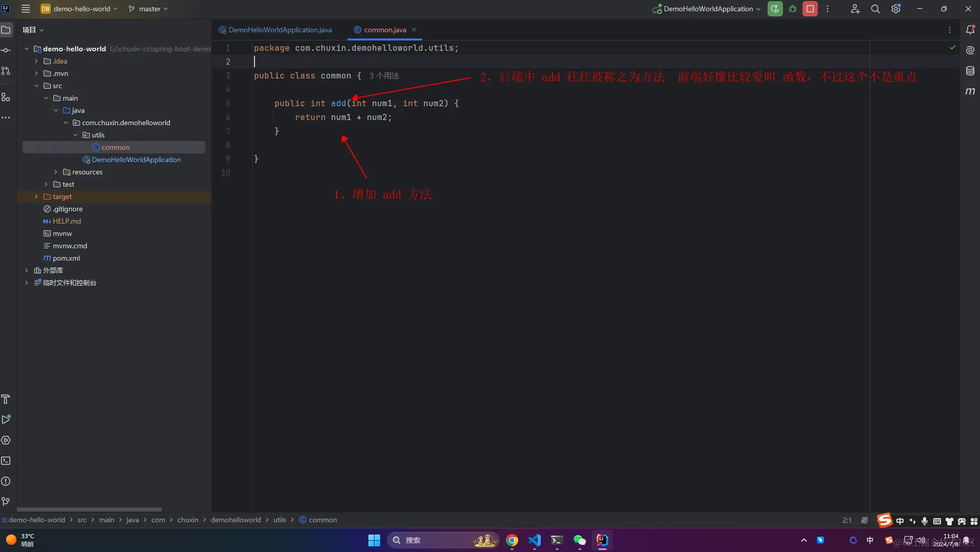The image size is (980, 552).
Task: Open the Terminal tool window
Action: point(6,461)
